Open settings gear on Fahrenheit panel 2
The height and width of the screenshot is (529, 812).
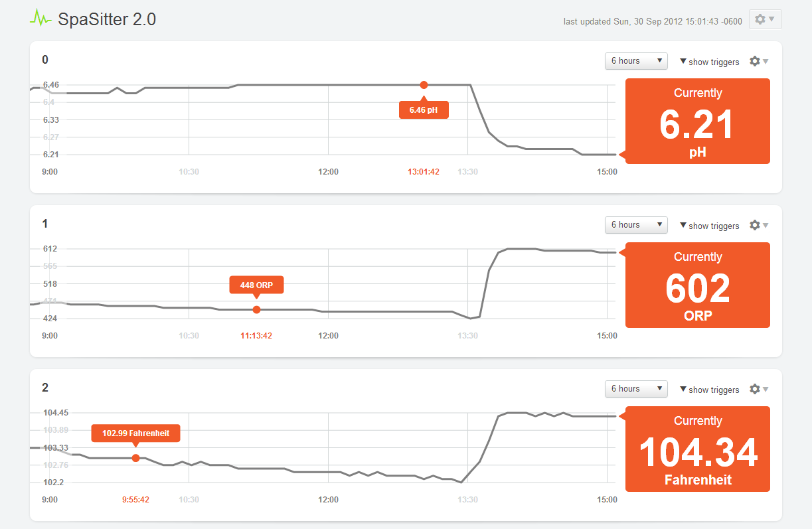tap(756, 389)
